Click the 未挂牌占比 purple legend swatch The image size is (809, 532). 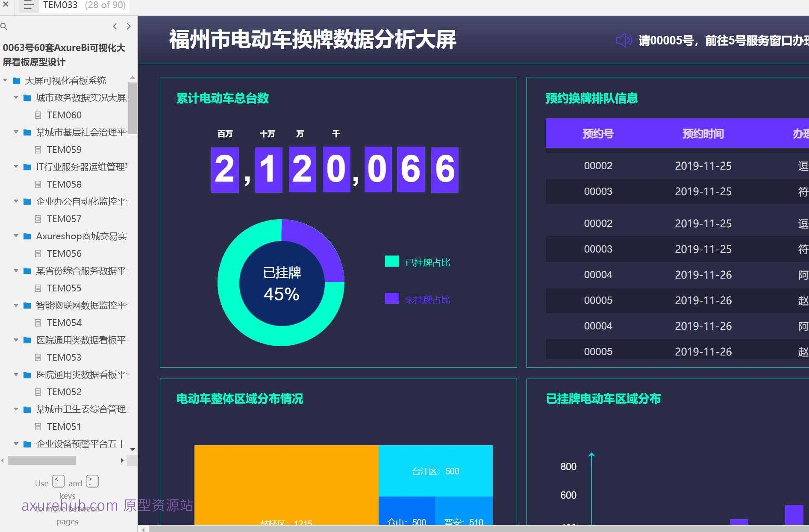392,298
